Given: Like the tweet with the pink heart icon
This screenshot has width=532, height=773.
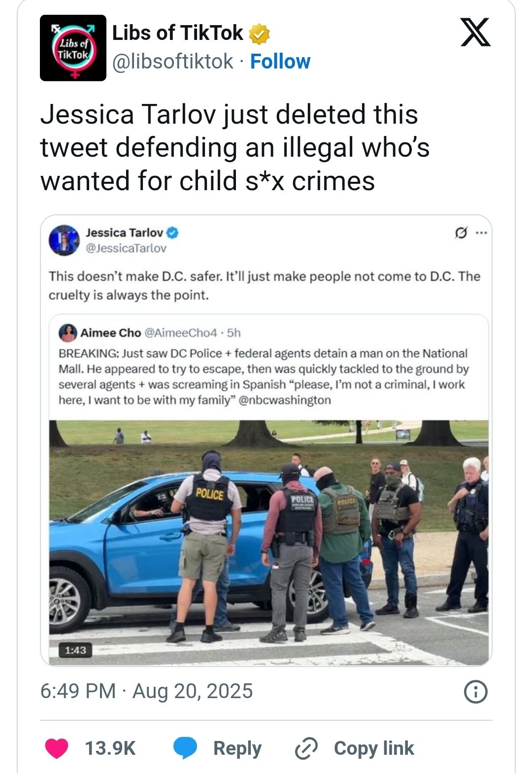Looking at the screenshot, I should [x=57, y=748].
